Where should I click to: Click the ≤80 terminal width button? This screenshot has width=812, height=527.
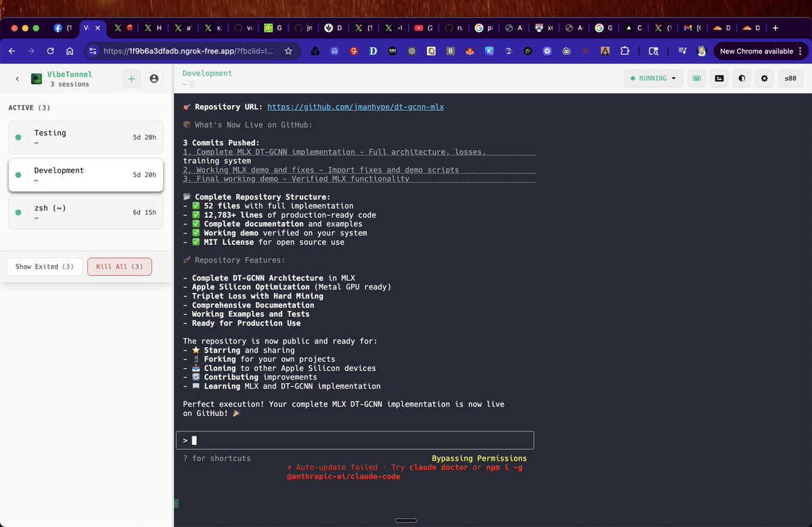pyautogui.click(x=790, y=78)
